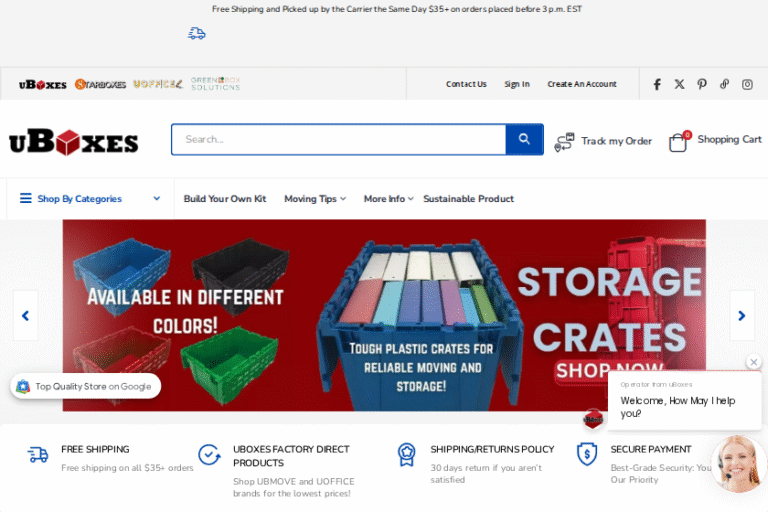Click into the Search input field
Viewport: 768px width, 512px height.
tap(338, 140)
